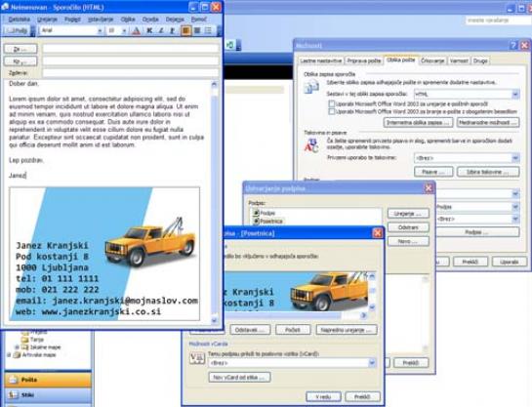Click Prekliči button in Ustvarjanje podpisa dialog

point(411,362)
